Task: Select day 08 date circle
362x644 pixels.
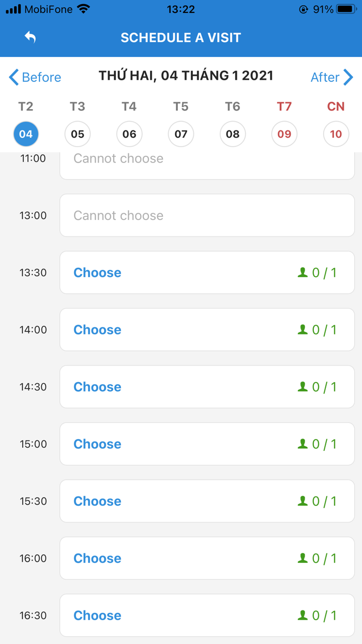Action: tap(233, 134)
